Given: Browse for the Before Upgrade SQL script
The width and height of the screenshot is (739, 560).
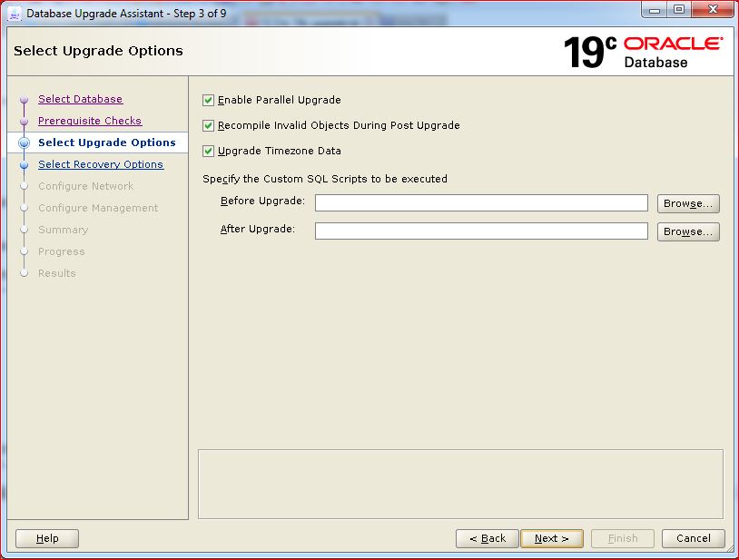Looking at the screenshot, I should coord(688,203).
